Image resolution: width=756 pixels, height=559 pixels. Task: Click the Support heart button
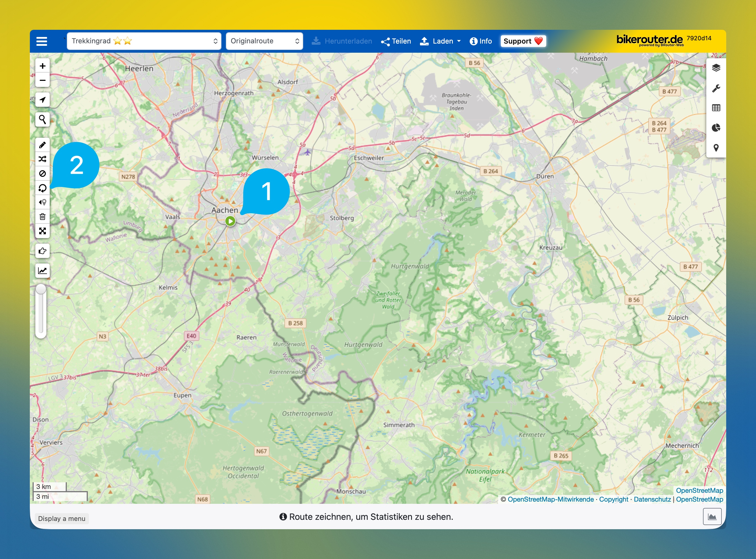[x=523, y=41]
